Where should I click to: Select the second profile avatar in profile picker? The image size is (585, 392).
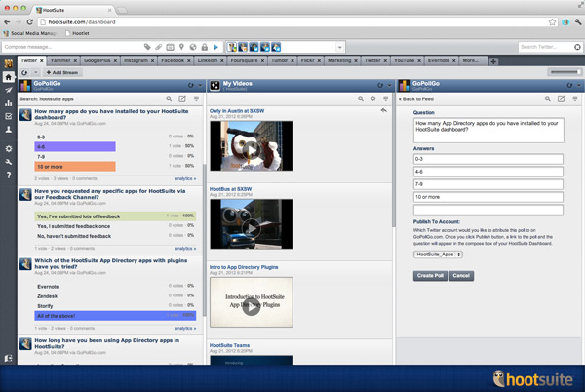pyautogui.click(x=243, y=47)
